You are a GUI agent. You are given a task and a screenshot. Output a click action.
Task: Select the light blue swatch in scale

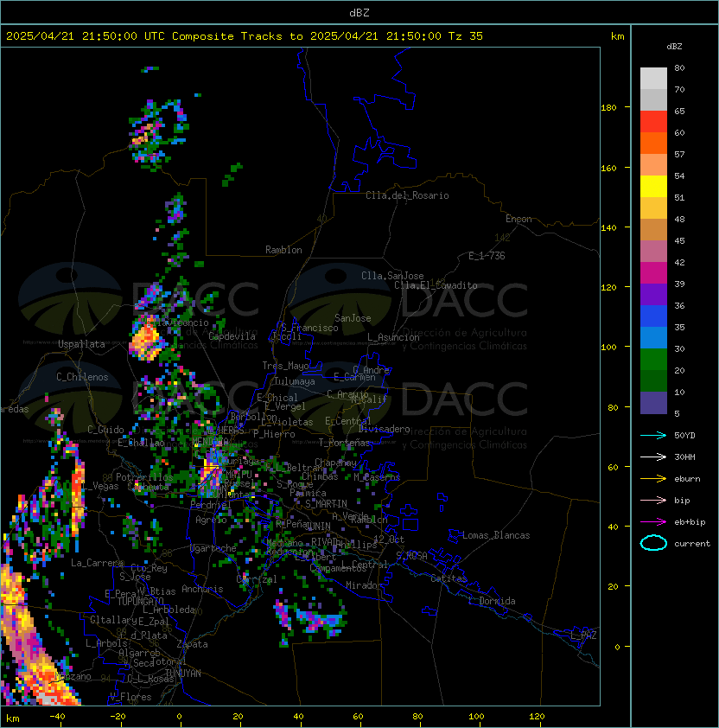[653, 338]
